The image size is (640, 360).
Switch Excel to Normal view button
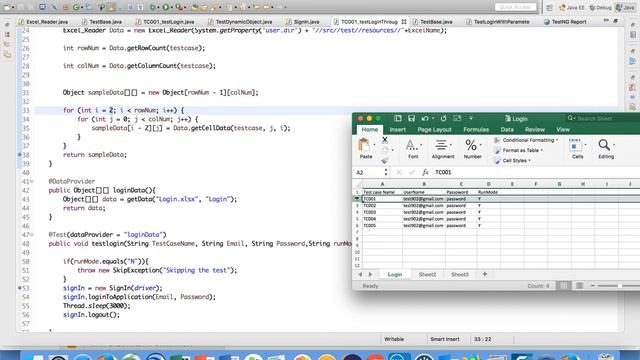pyautogui.click(x=564, y=286)
